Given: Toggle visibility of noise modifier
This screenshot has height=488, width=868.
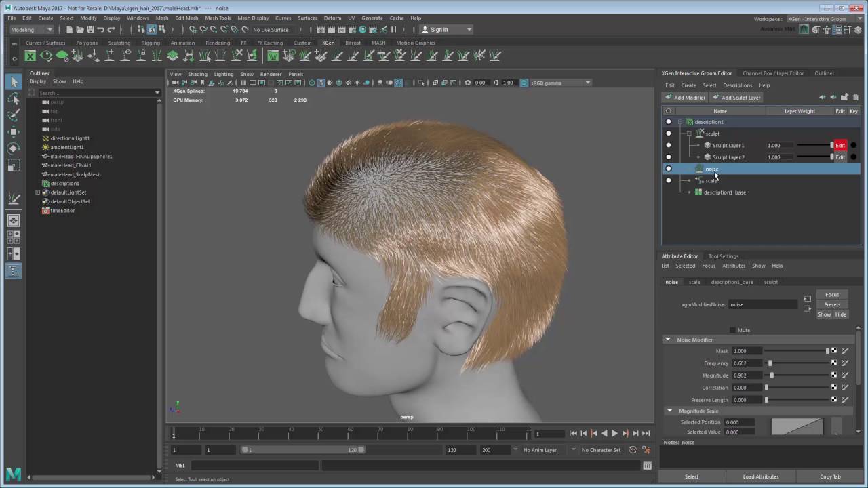Looking at the screenshot, I should click(669, 169).
